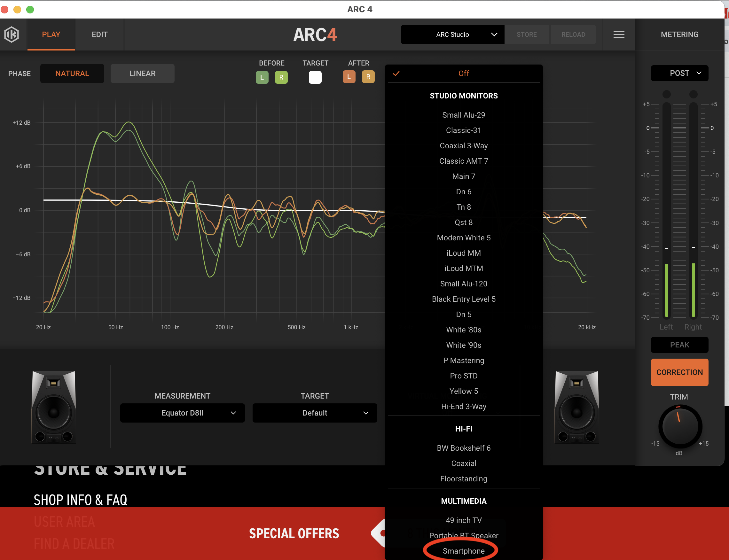Viewport: 729px width, 560px height.
Task: Select Floorstanding hi-fi speaker
Action: click(x=464, y=479)
